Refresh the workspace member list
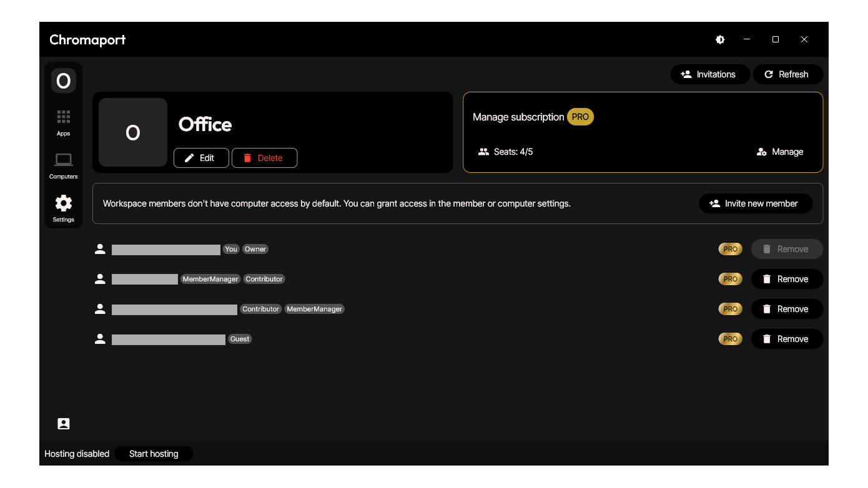Viewport: 868px width, 488px height. pos(787,74)
